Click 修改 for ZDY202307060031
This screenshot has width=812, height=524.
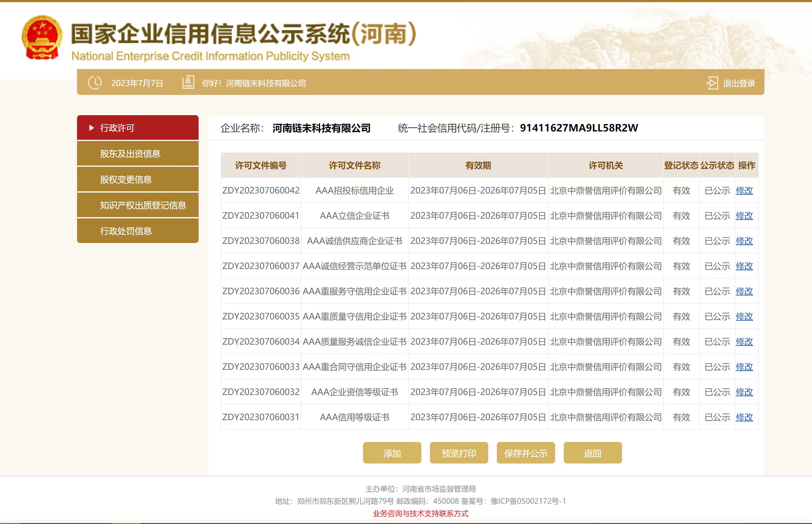point(744,417)
